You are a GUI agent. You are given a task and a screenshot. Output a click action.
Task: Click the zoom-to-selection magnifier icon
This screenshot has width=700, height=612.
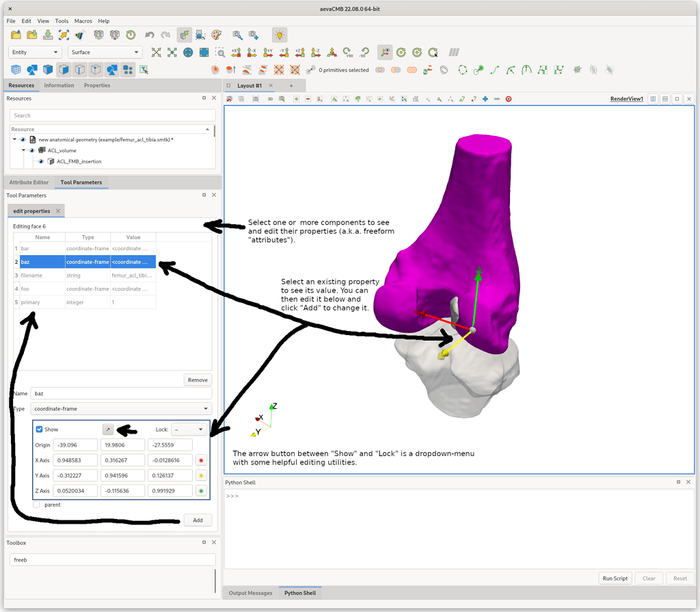[221, 52]
